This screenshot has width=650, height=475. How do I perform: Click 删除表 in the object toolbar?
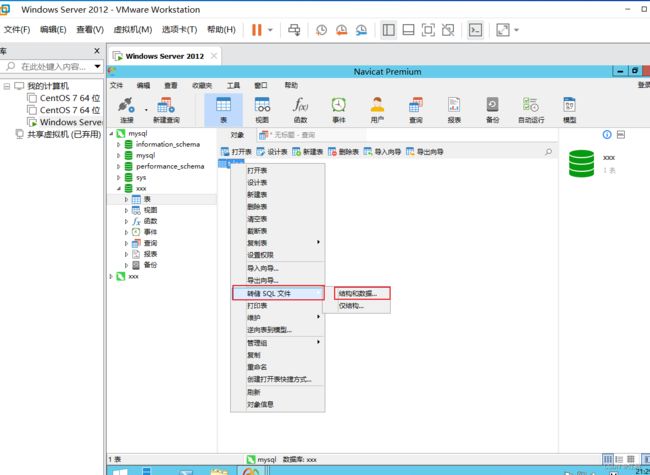(x=343, y=152)
